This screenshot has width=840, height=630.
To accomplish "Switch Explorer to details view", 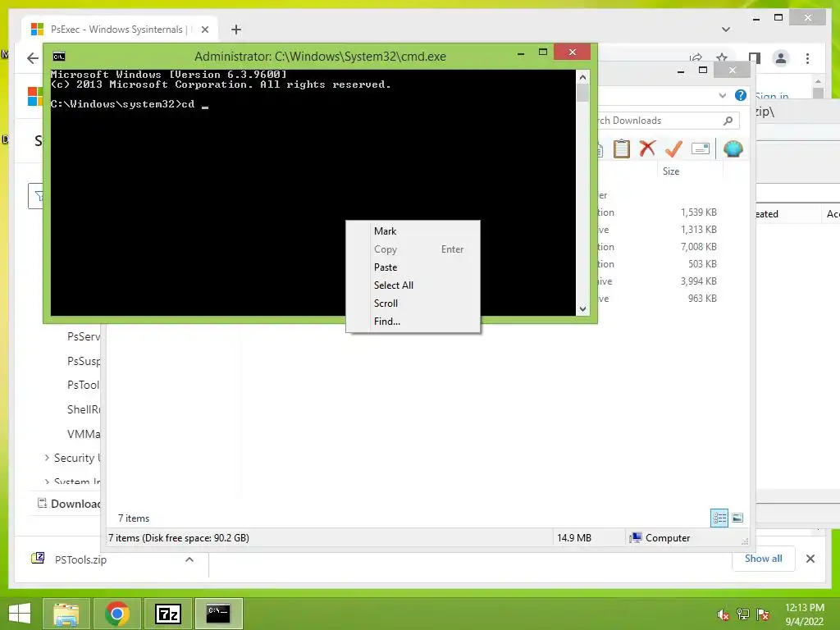I will [719, 518].
